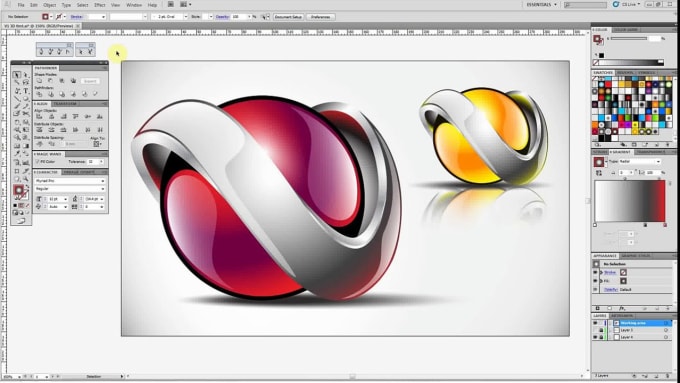Click the Opacity link in the control bar
This screenshot has height=383, width=680.
pos(222,17)
